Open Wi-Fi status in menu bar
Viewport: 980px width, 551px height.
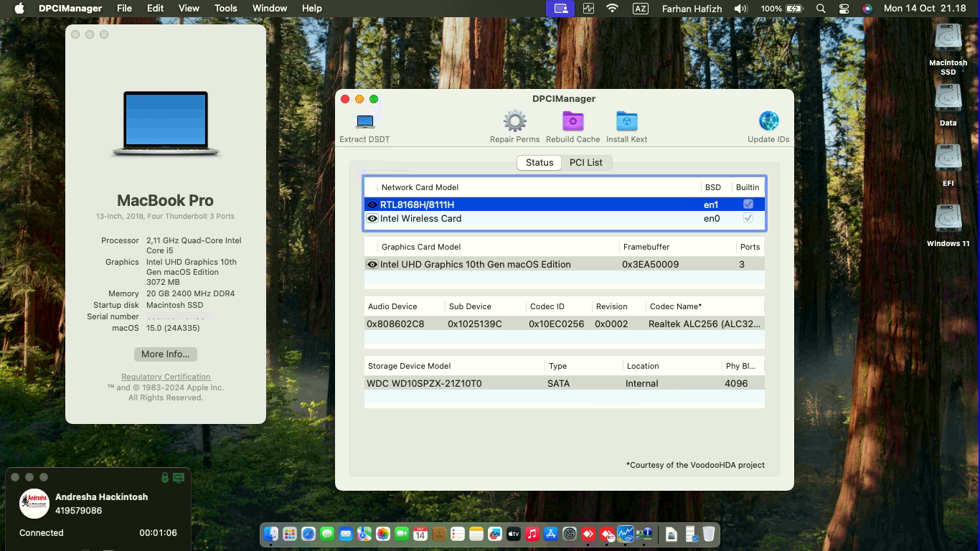[612, 8]
